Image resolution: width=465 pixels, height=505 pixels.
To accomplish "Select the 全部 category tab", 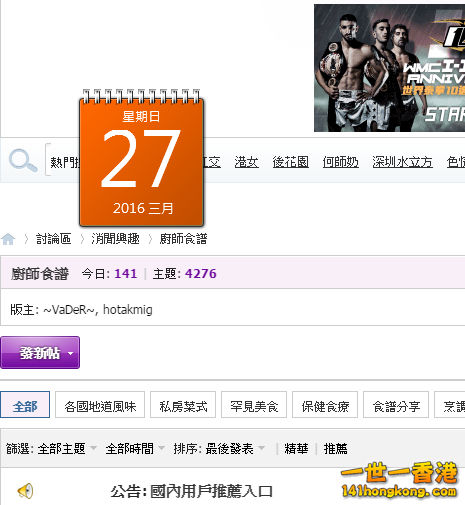I will click(x=25, y=405).
